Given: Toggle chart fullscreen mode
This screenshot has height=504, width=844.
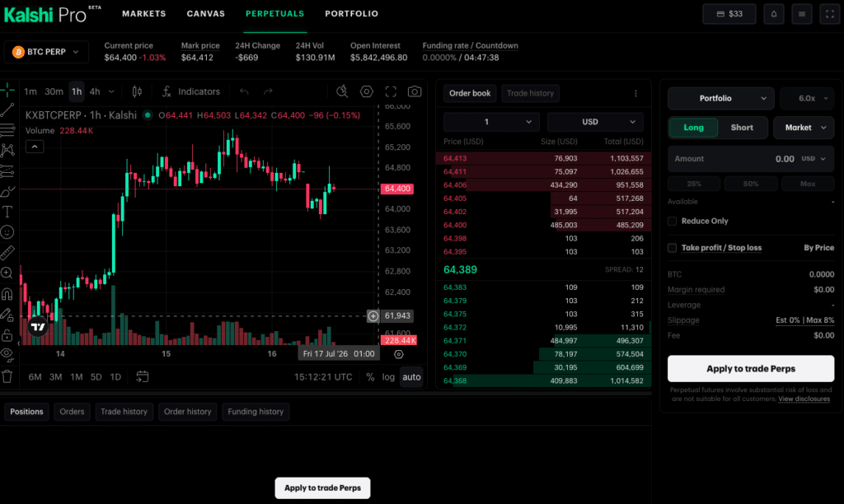Looking at the screenshot, I should pos(391,91).
